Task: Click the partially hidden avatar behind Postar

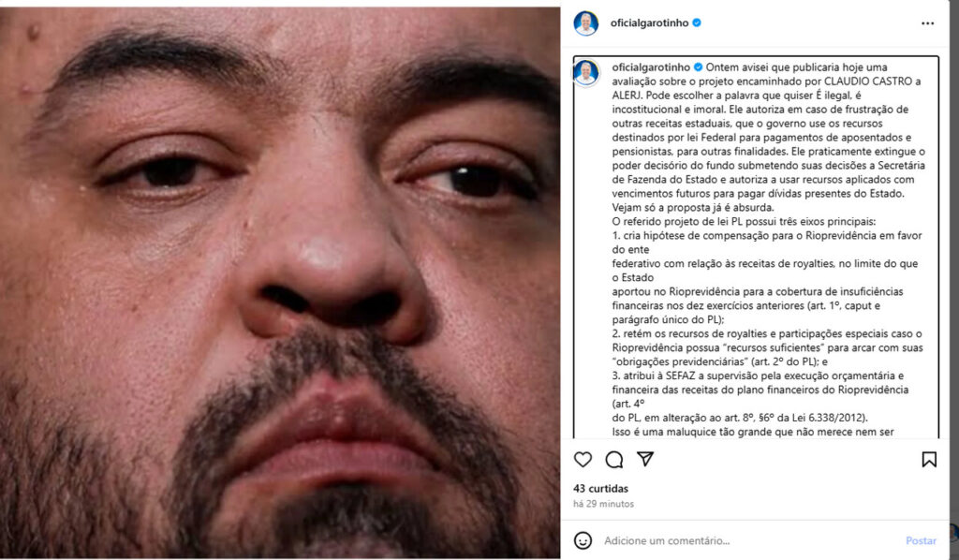Action: 952,533
